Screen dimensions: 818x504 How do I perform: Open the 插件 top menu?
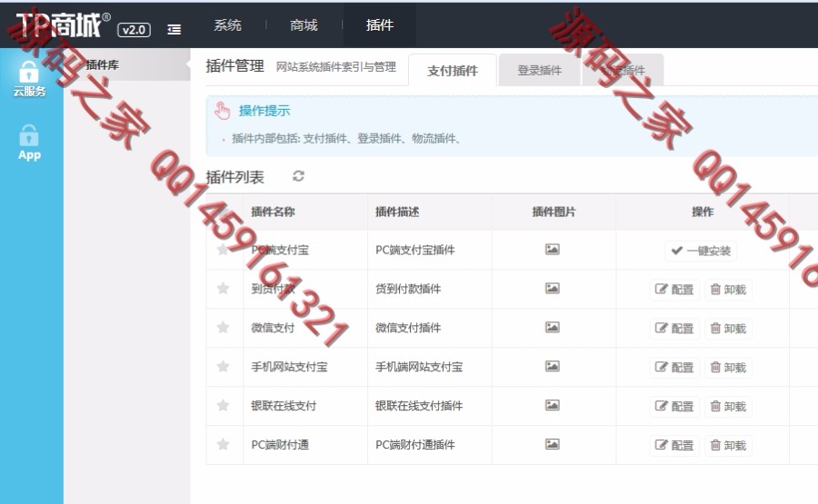coord(380,25)
